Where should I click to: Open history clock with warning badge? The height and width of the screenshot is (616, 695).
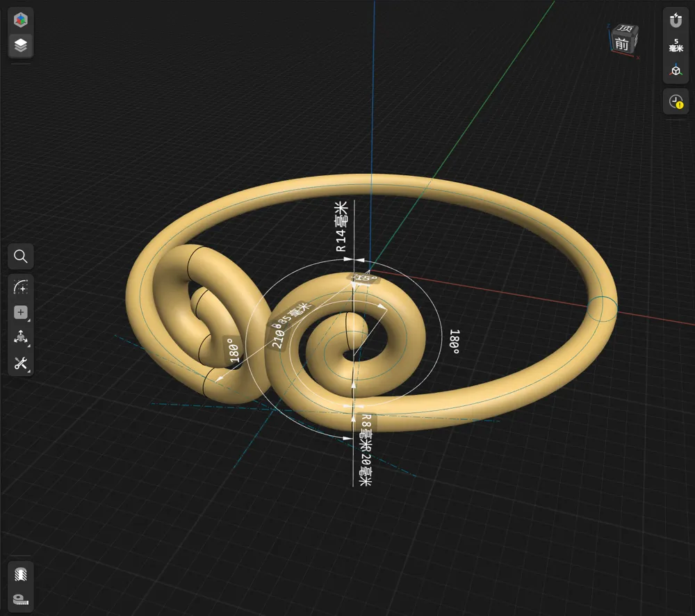tap(676, 102)
